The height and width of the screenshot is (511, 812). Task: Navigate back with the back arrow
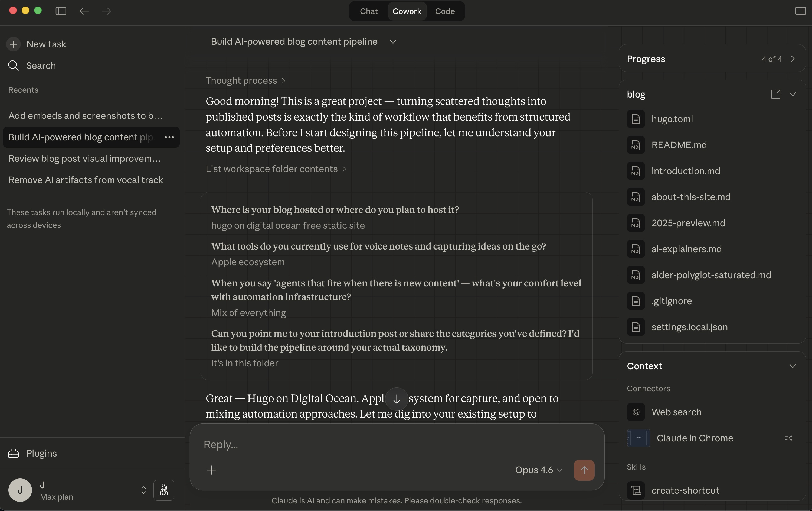click(84, 11)
